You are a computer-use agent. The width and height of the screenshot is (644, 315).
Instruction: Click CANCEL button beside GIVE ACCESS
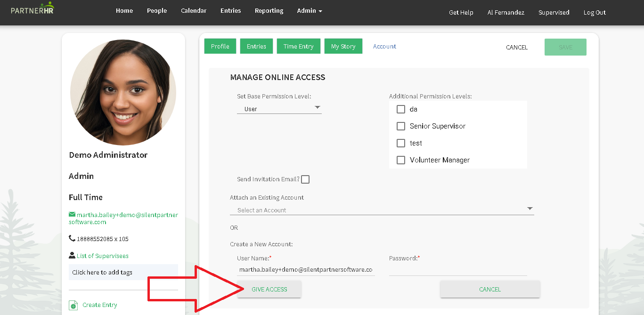pyautogui.click(x=490, y=290)
